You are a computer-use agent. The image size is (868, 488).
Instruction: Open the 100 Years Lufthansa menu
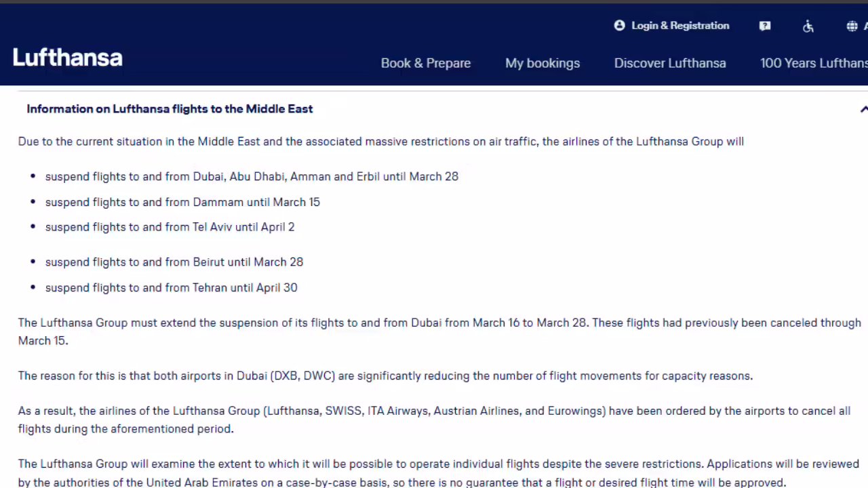click(x=813, y=63)
